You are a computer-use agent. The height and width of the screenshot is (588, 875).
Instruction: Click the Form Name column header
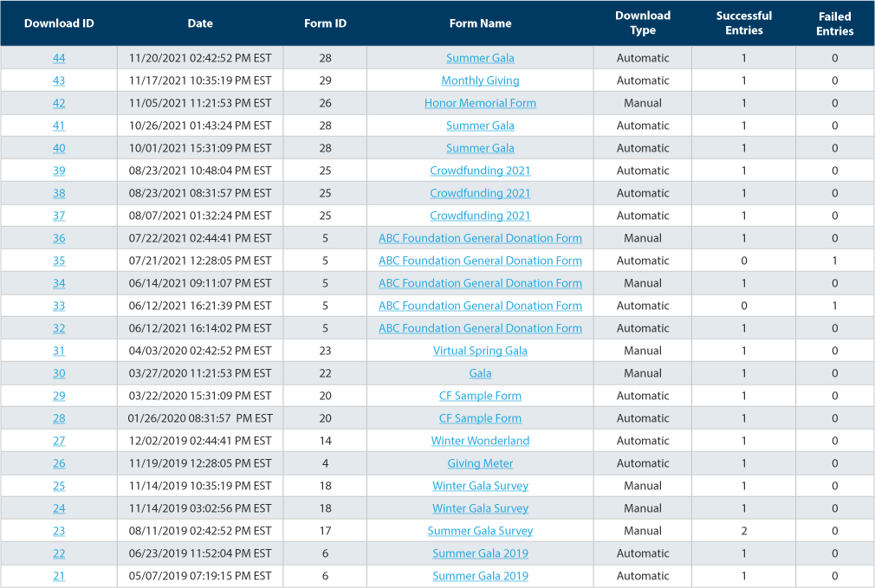tap(480, 23)
